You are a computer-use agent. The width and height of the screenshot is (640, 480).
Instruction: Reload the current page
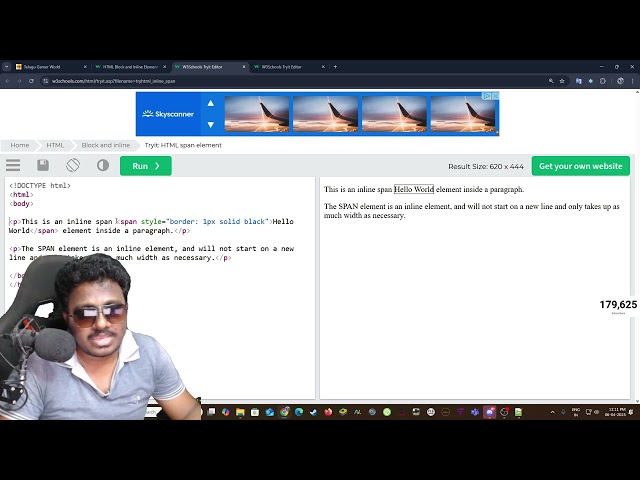click(31, 81)
